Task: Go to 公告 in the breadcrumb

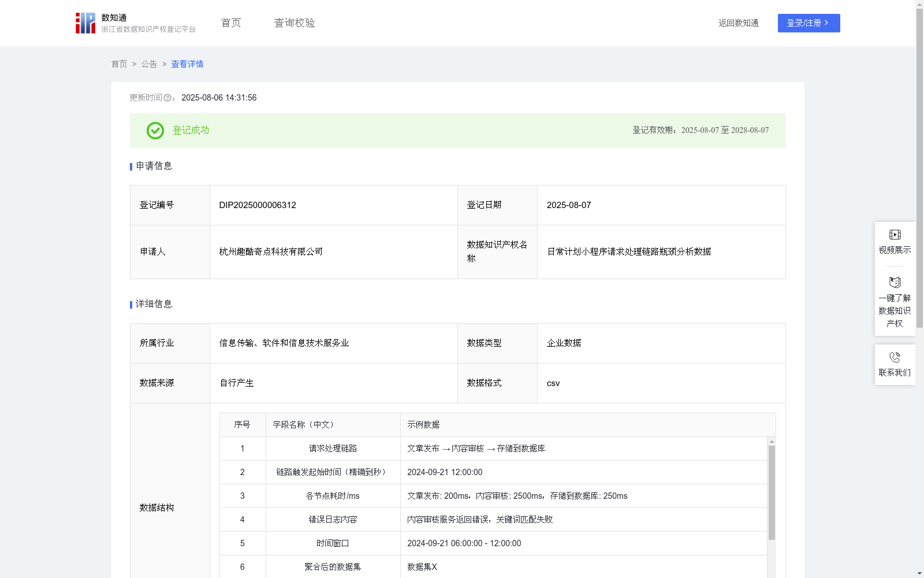Action: (x=149, y=64)
